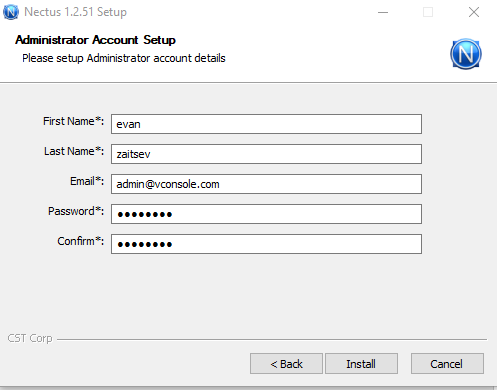Click the First Name* label
This screenshot has width=497, height=390.
[x=73, y=121]
